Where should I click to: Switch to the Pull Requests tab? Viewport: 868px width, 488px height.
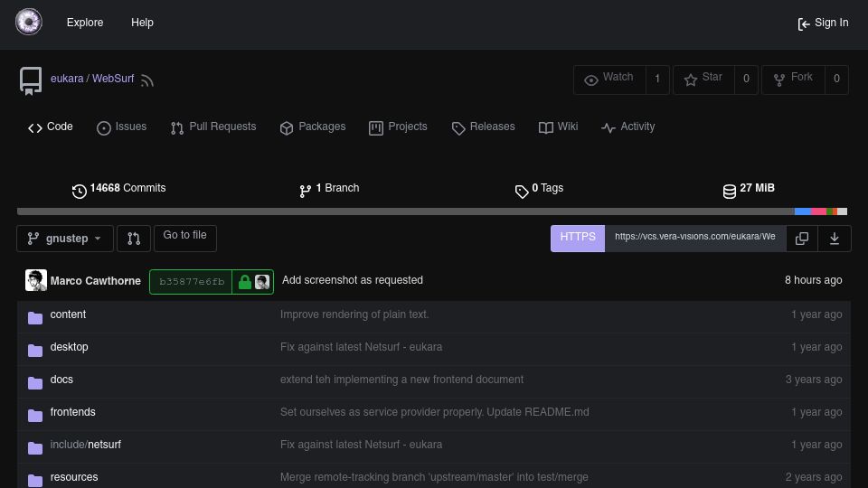pos(213,127)
